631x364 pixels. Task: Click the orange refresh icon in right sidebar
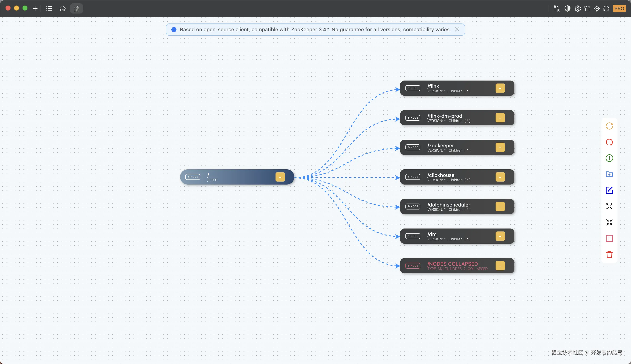coord(609,126)
